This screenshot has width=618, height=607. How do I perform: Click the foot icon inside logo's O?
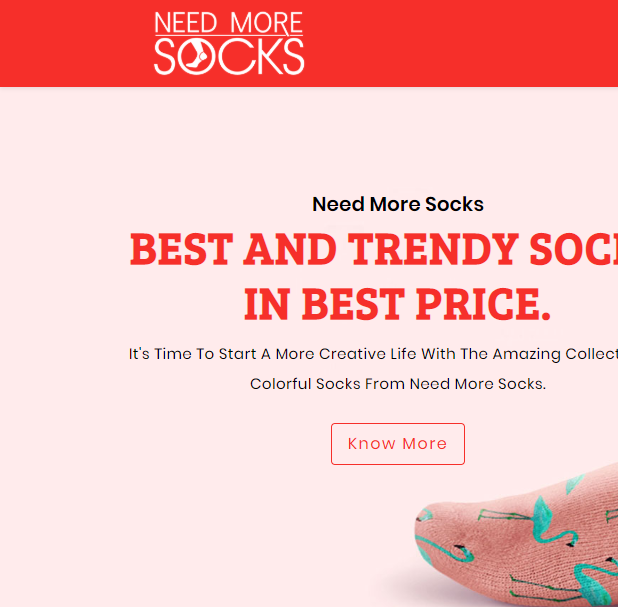[x=197, y=56]
